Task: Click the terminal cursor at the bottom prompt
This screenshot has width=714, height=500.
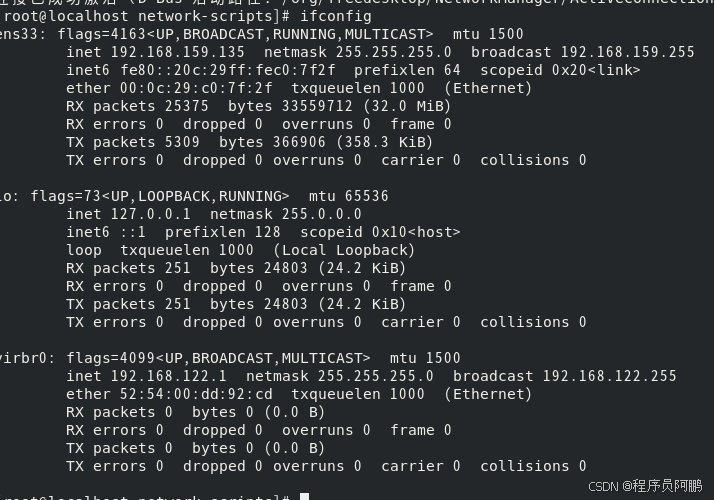Action: coord(305,496)
